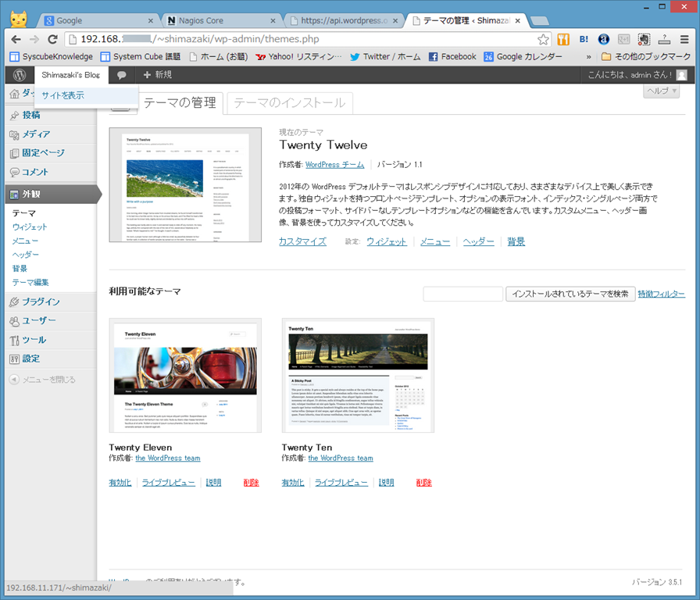Click the admin user avatar

[x=682, y=75]
